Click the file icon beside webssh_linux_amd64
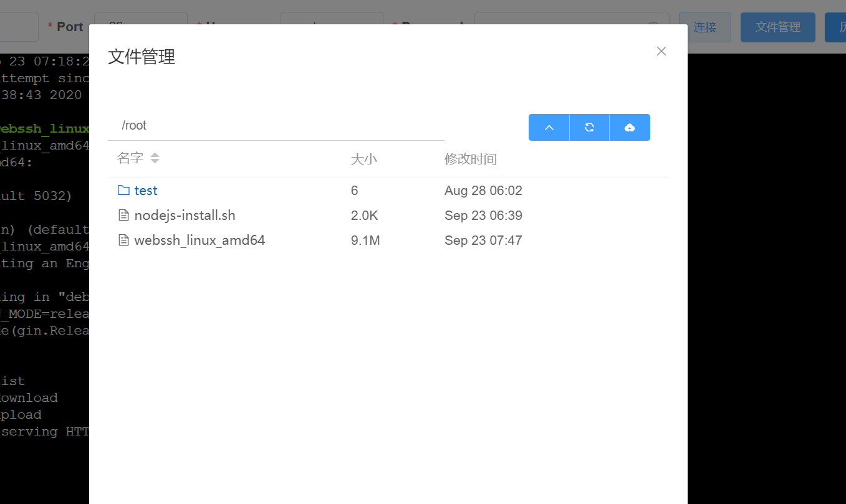Screen dimensions: 846x504 (x=123, y=240)
